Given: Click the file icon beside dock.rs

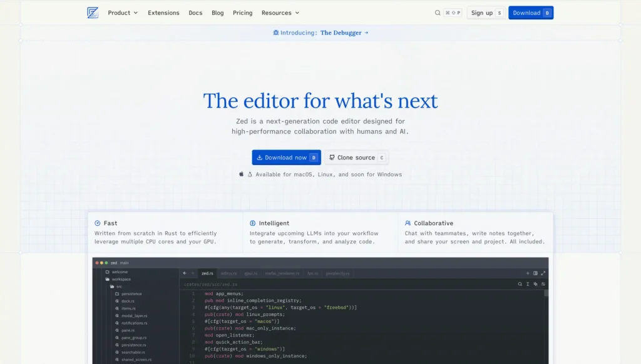Looking at the screenshot, I should tap(117, 301).
